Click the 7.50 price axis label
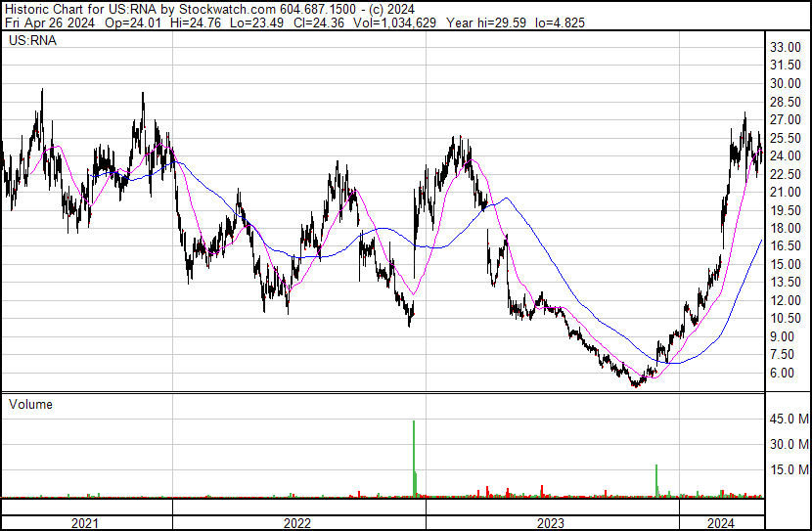Viewport: 812px width, 531px height. point(782,355)
